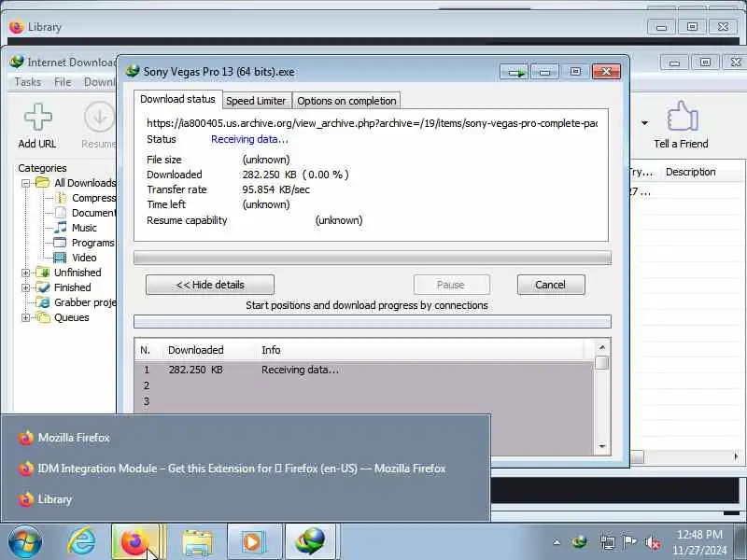Select the Documents category
This screenshot has width=747, height=560.
86,213
